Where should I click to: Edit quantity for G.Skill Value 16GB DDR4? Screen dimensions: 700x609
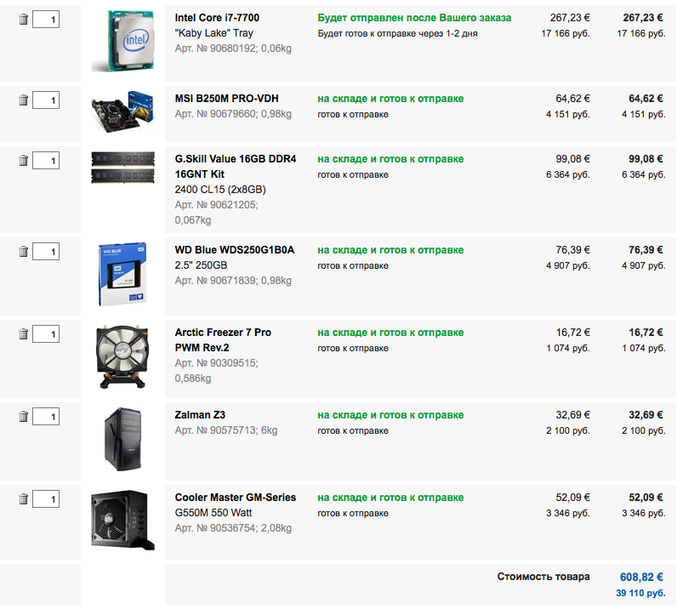coord(46,160)
